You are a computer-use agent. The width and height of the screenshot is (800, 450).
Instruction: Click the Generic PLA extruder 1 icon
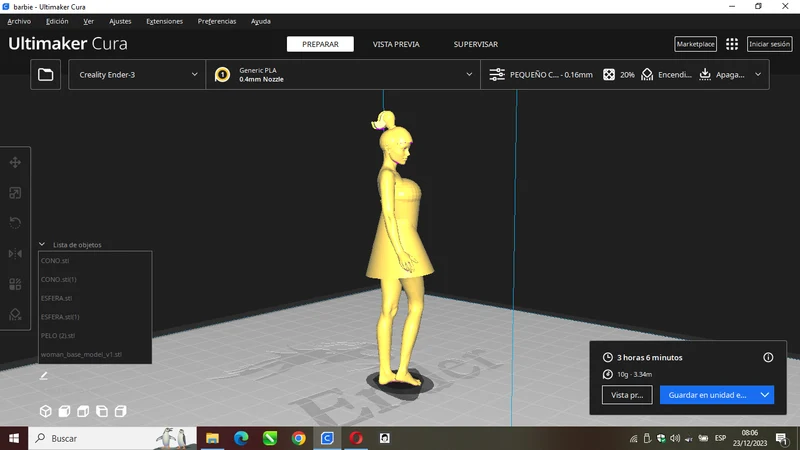[x=222, y=74]
